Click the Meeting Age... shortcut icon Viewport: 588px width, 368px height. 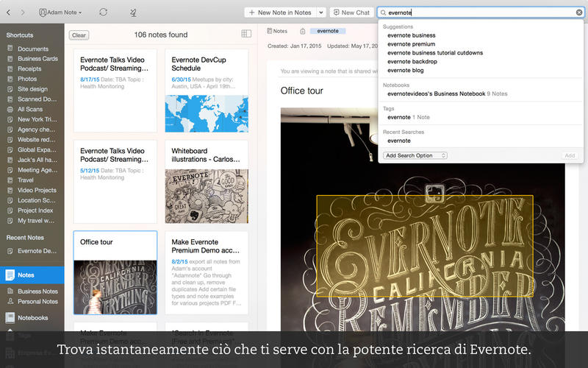[x=10, y=170]
